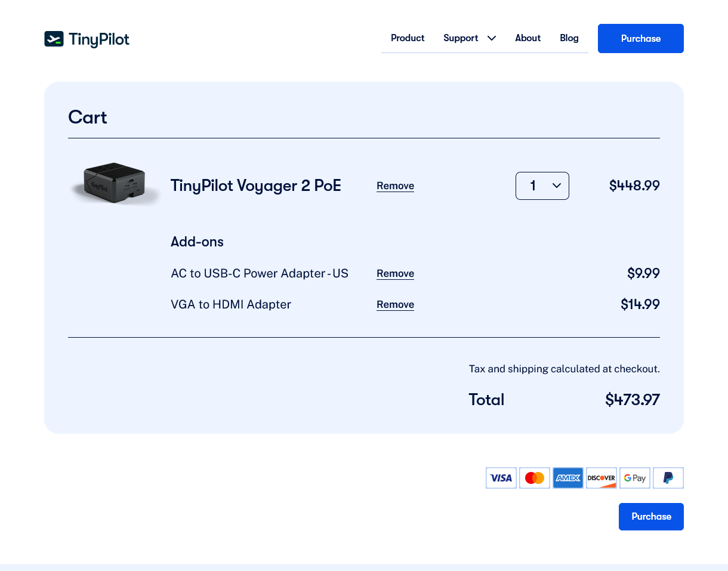
Task: Click the Cart heading
Action: [88, 117]
